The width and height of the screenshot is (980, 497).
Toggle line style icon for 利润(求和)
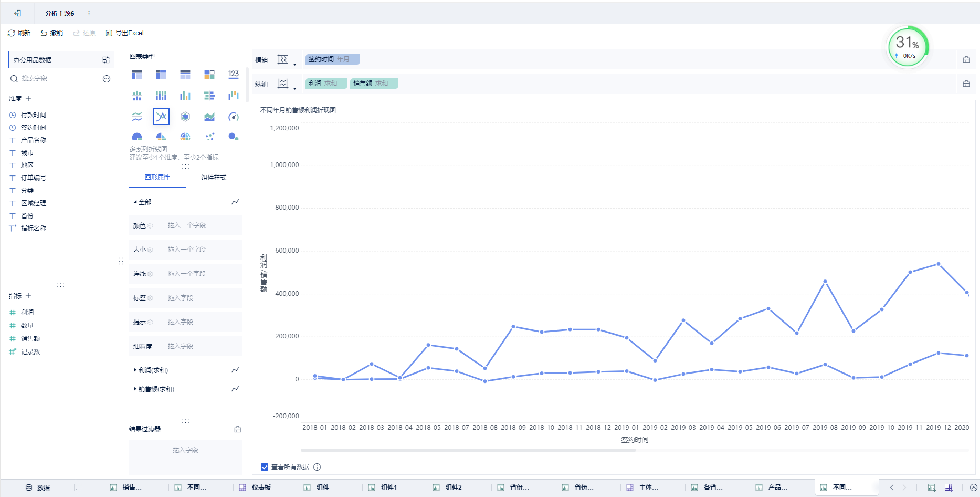[235, 370]
